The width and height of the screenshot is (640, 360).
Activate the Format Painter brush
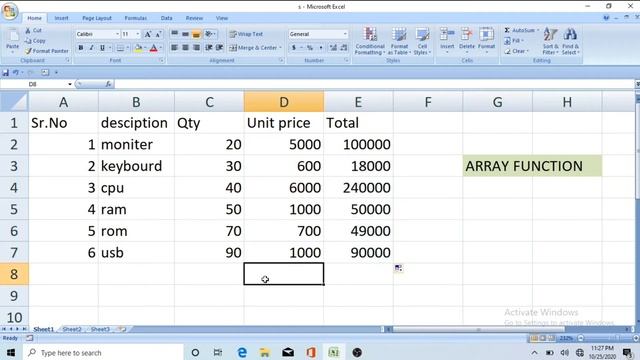(47, 51)
